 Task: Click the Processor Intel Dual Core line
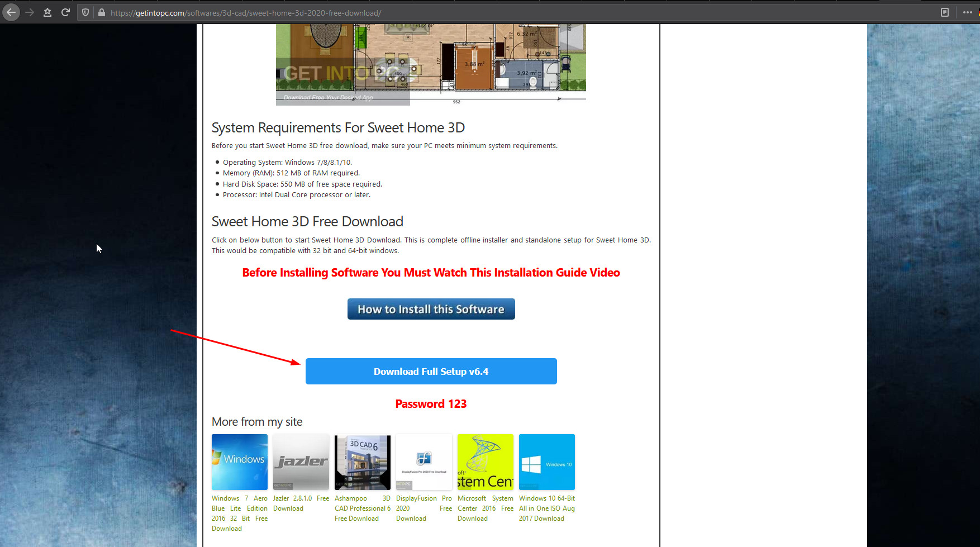pyautogui.click(x=297, y=195)
